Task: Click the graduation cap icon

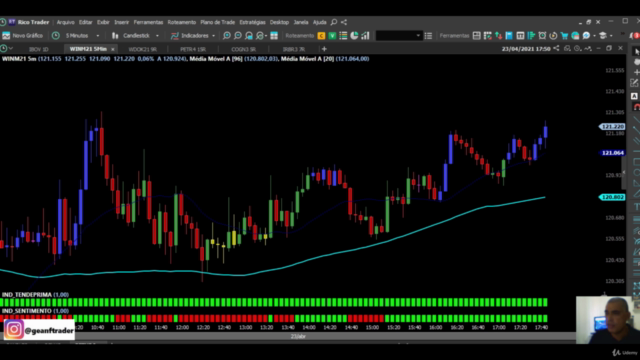Action: [x=603, y=36]
